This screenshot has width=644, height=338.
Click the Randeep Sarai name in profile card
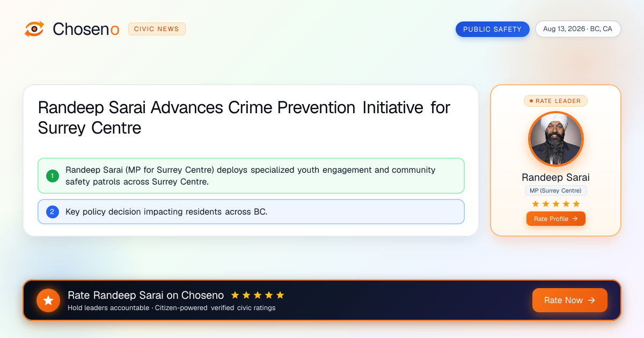[555, 178]
